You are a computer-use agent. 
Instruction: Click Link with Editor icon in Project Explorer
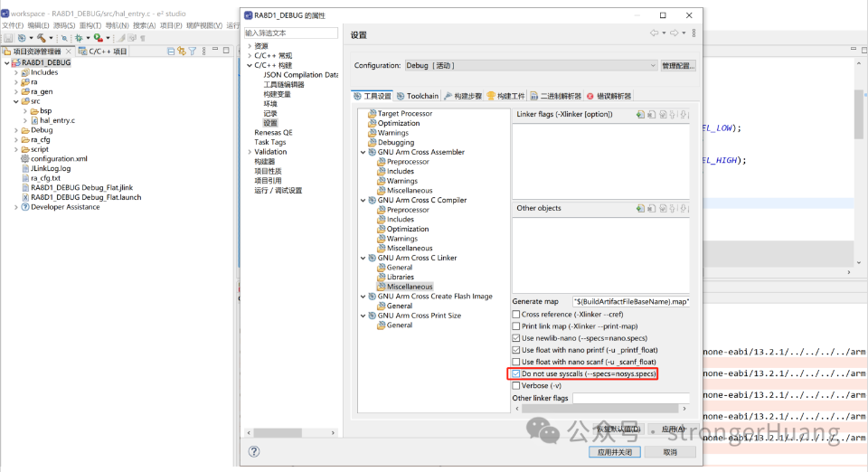click(182, 51)
